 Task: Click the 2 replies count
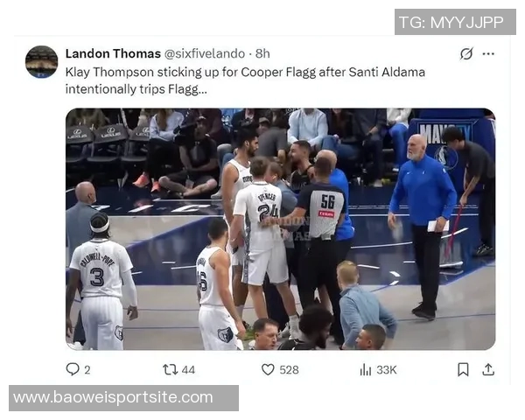coord(87,370)
